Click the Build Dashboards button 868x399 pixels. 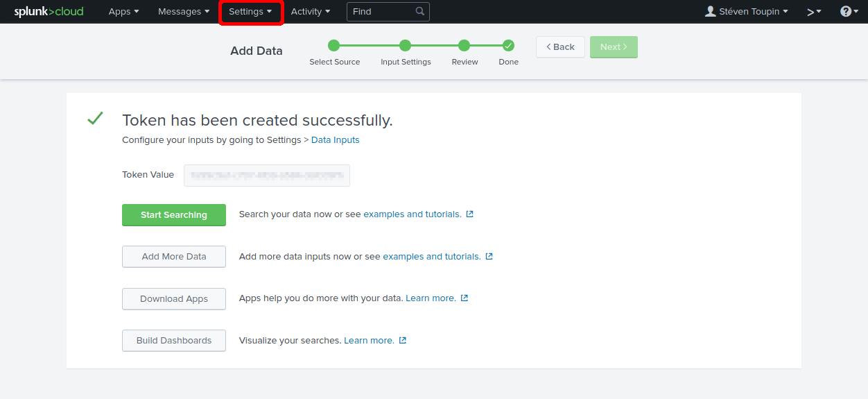coord(174,341)
